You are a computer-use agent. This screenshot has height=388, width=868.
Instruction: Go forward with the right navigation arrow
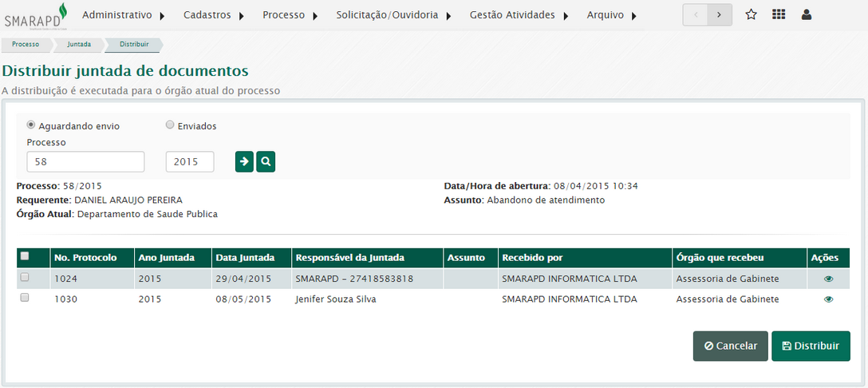pos(720,15)
